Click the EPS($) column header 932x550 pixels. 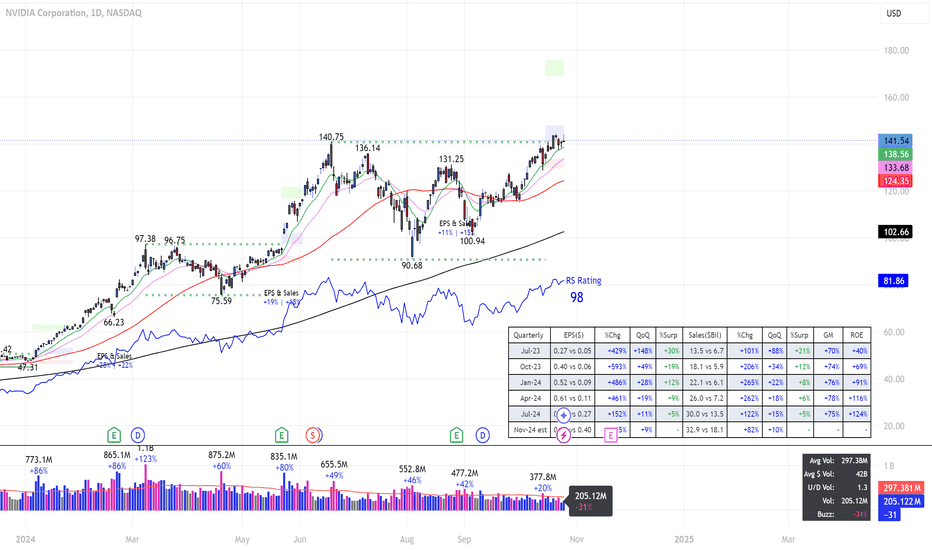(x=574, y=335)
